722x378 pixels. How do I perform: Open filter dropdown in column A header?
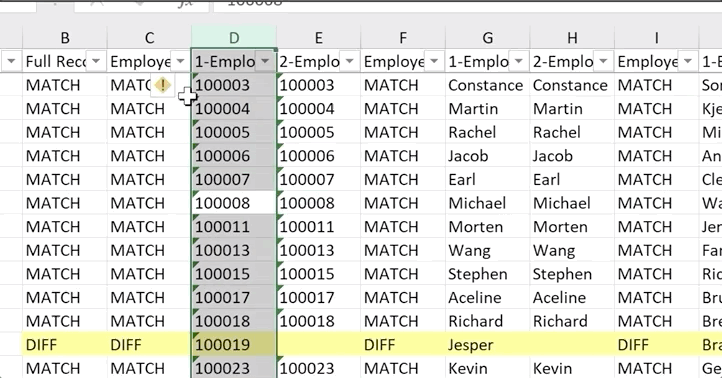click(12, 61)
